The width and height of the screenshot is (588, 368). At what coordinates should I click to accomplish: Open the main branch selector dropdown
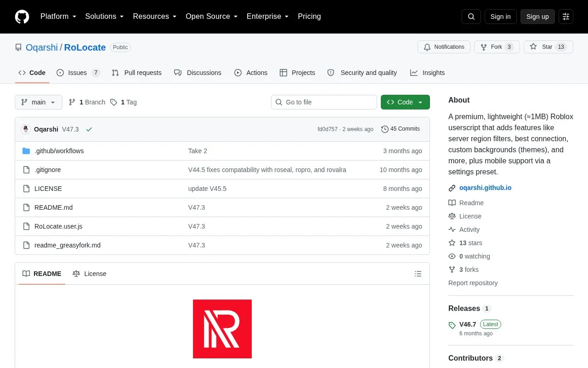[39, 102]
